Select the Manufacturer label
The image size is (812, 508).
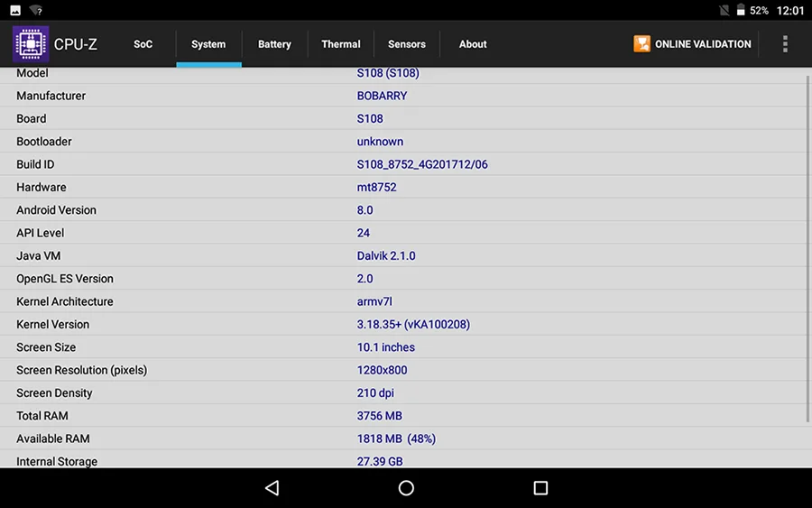coord(51,96)
